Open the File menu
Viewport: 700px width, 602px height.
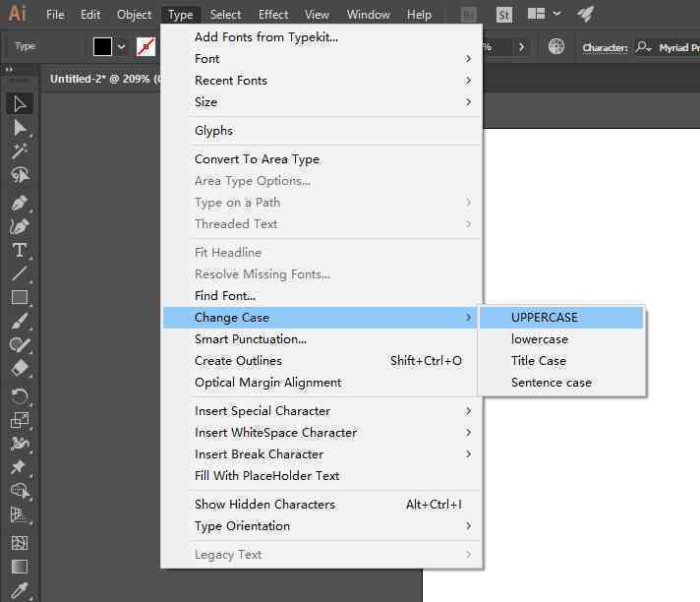[55, 15]
